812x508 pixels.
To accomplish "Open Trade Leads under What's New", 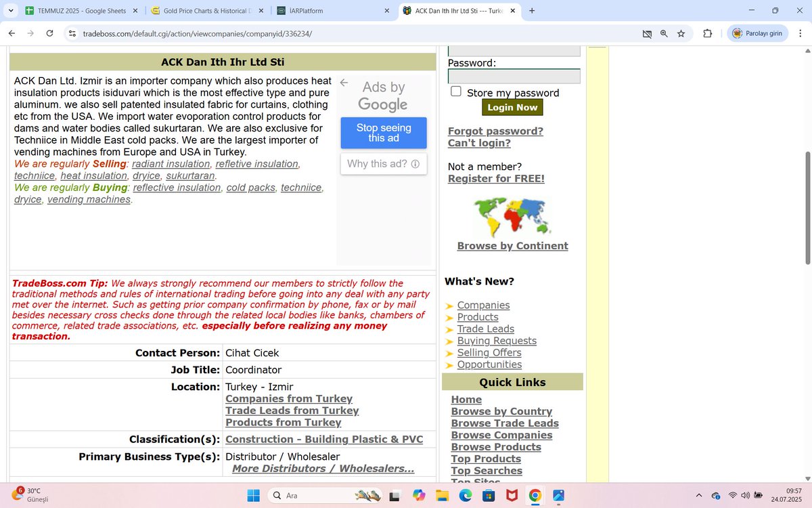I will pos(485,329).
